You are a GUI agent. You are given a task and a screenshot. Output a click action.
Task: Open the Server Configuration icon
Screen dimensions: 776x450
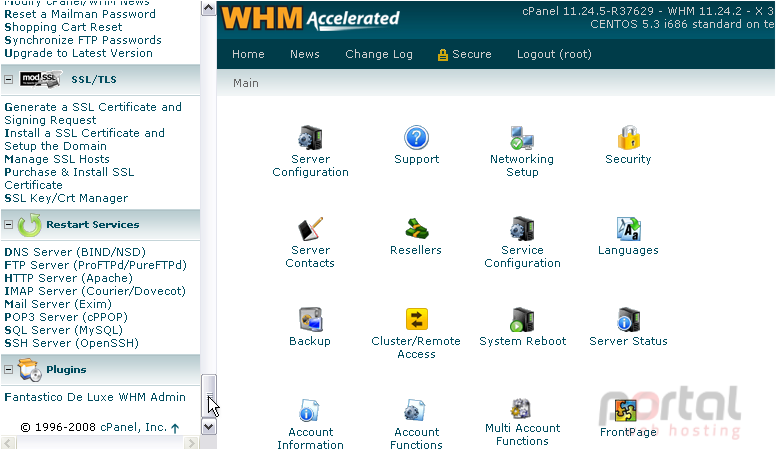310,138
